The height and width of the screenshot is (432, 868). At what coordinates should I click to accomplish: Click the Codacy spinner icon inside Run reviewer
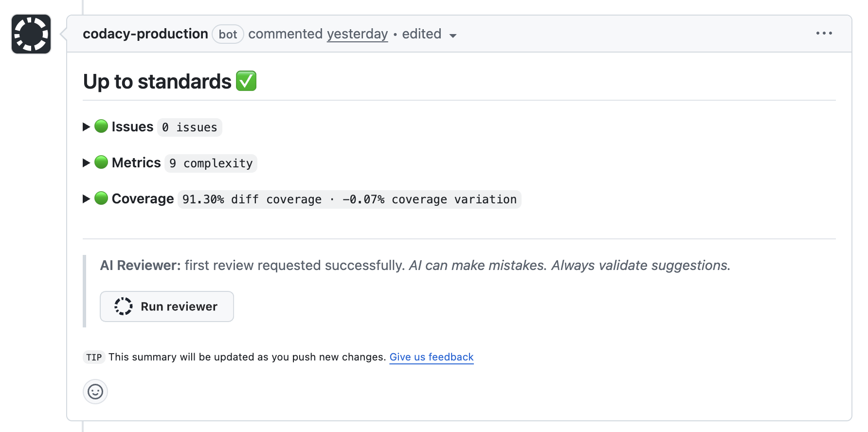123,306
